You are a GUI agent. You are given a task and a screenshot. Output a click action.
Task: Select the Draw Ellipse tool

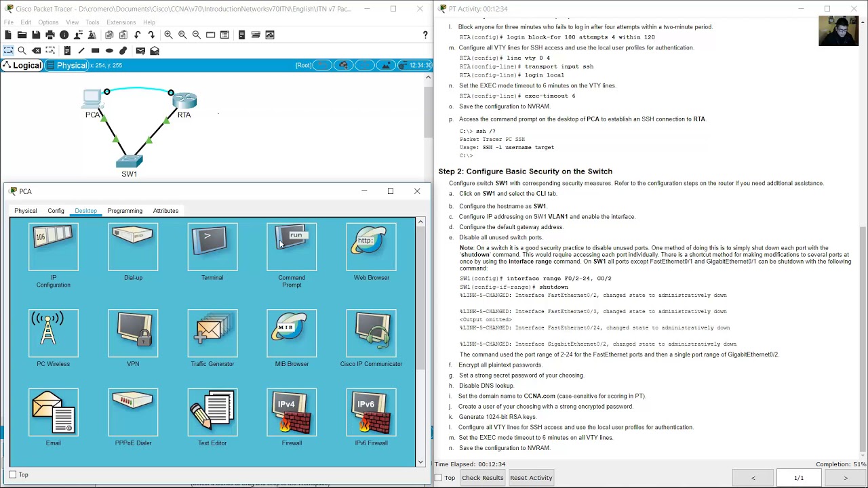[109, 50]
